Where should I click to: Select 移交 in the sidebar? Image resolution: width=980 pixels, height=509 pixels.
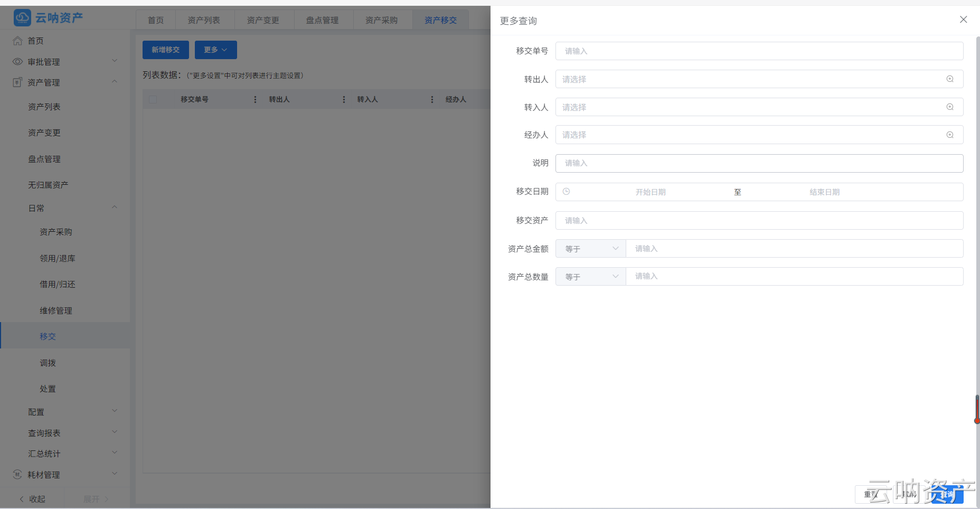(65, 336)
